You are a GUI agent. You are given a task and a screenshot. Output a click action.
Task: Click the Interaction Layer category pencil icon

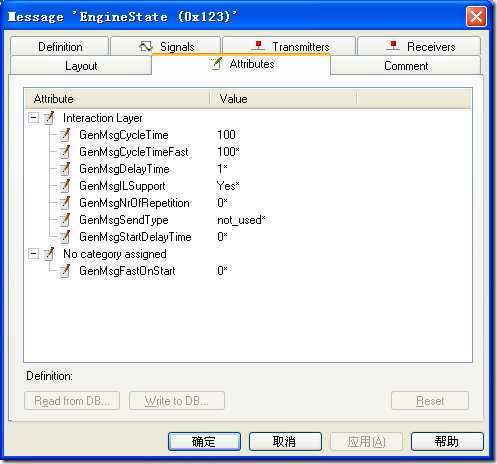(x=49, y=118)
